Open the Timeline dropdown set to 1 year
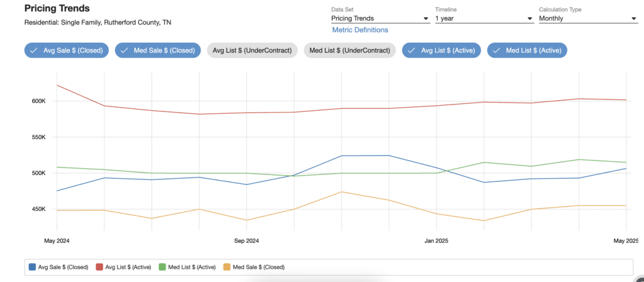Viewport: 644px width, 282px height. (x=484, y=19)
